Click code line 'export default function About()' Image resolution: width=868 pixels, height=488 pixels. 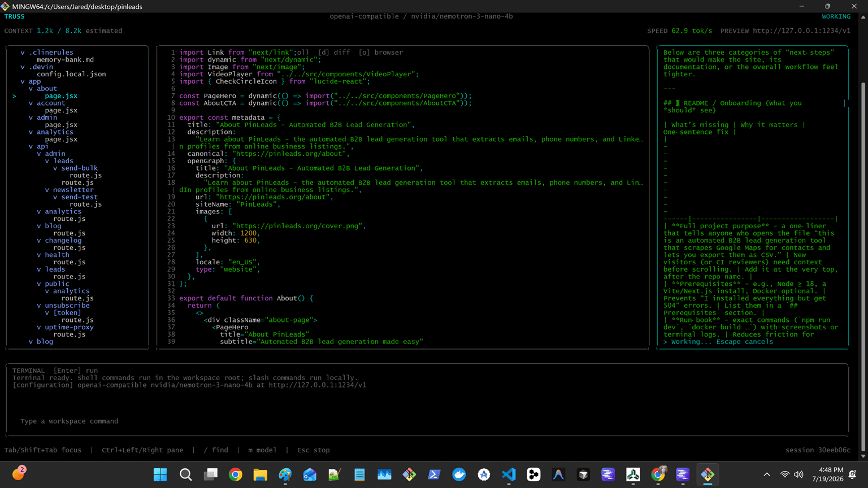246,298
